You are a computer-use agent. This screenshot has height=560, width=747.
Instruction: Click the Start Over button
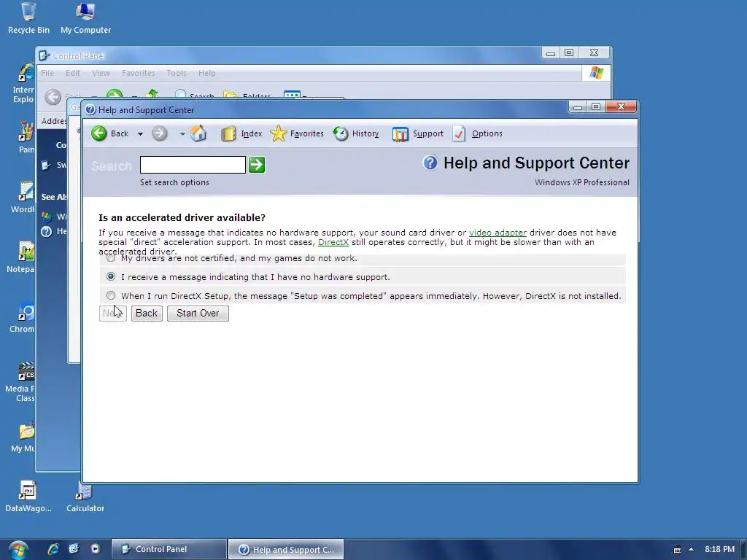tap(198, 314)
